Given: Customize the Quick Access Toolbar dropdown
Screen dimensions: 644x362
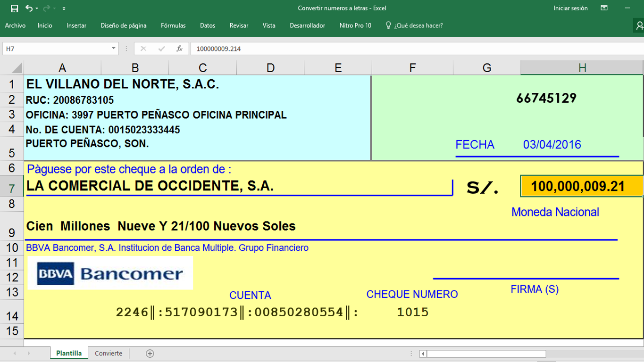Looking at the screenshot, I should (64, 8).
